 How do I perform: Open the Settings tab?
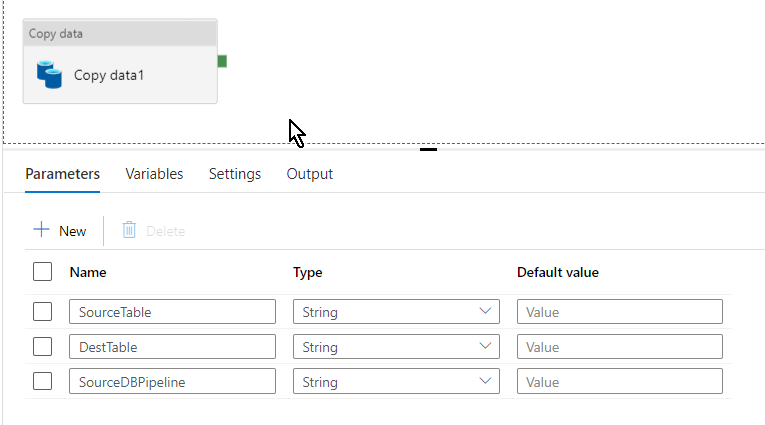pos(235,174)
